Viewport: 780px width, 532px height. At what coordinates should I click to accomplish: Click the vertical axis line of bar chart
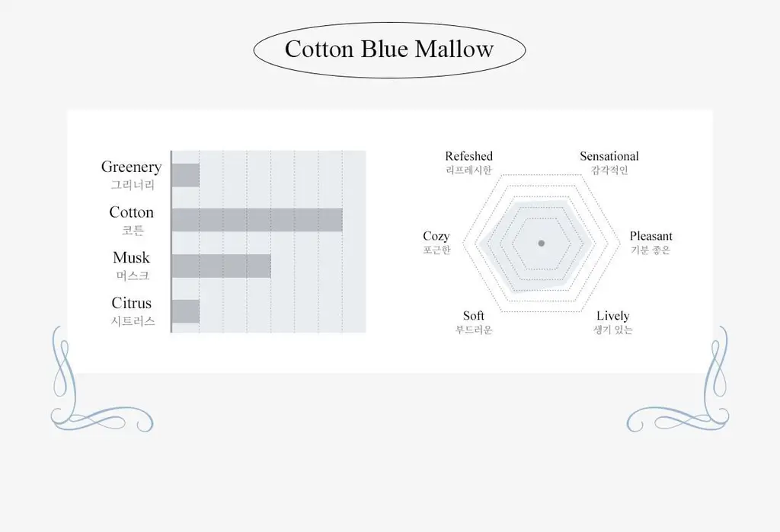click(171, 241)
